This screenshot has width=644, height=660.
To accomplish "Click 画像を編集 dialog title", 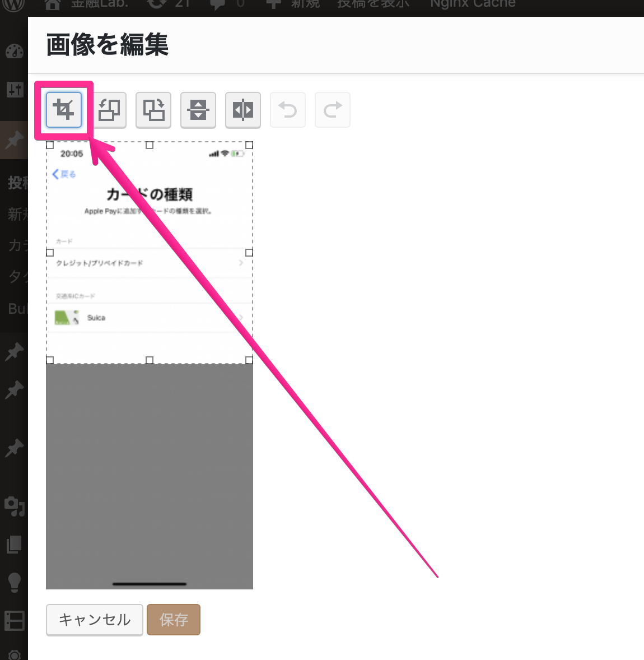I will (x=108, y=45).
